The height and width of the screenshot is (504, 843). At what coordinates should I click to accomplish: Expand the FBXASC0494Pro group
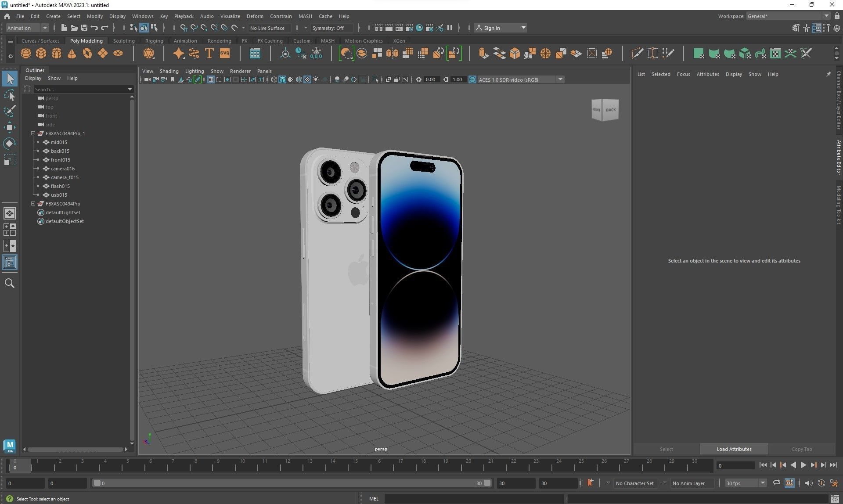tap(33, 204)
